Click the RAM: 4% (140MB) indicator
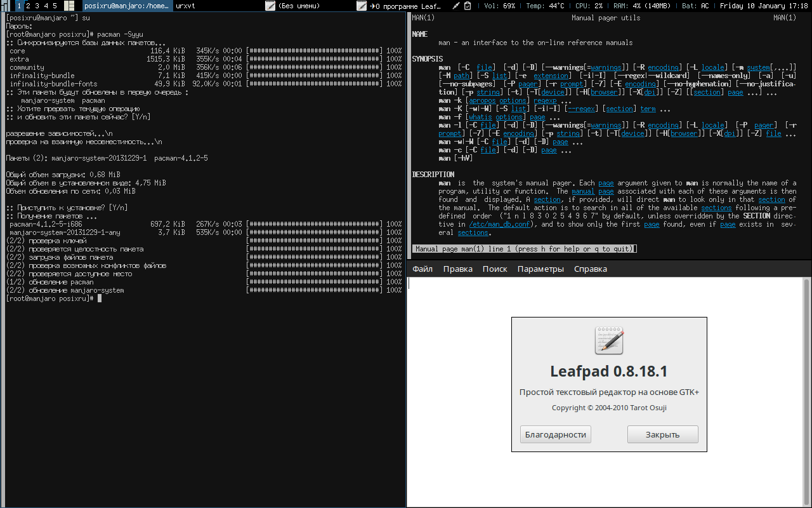The image size is (812, 508). pos(642,6)
